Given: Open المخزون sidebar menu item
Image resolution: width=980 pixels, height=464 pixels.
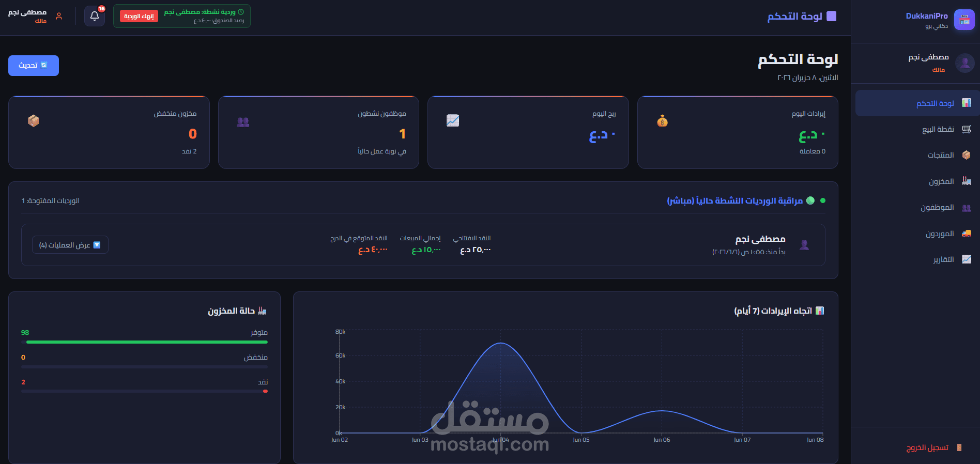Looking at the screenshot, I should [917, 181].
